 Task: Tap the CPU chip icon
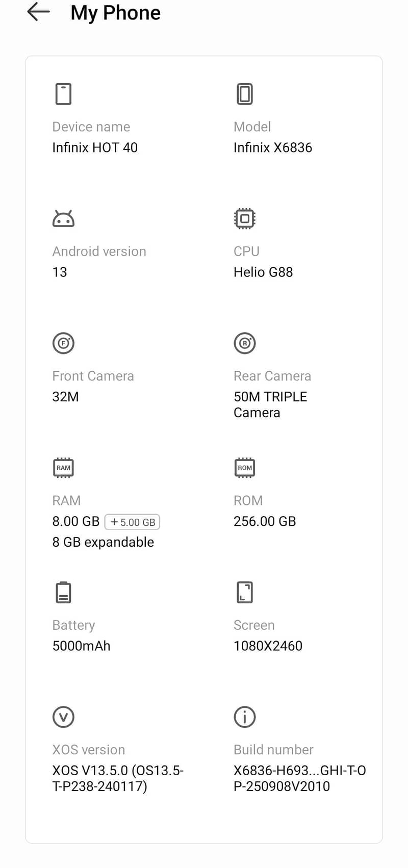click(245, 219)
